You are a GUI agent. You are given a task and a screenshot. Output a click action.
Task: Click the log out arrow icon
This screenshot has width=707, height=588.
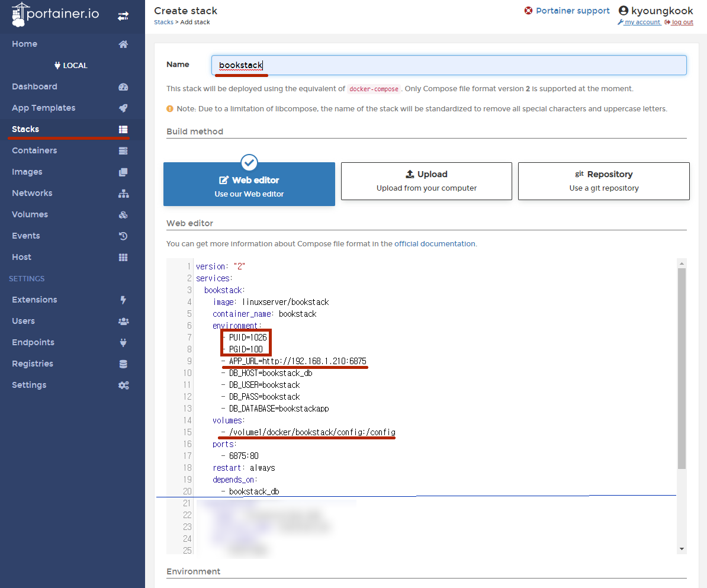coord(667,22)
